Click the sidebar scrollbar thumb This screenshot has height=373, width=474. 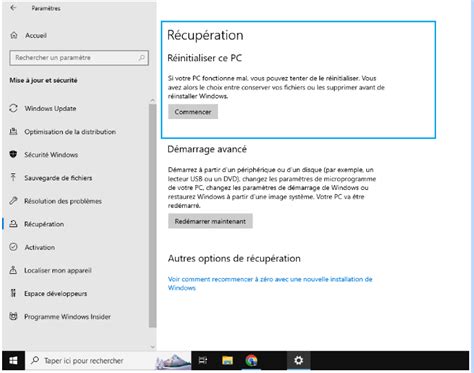click(x=152, y=215)
